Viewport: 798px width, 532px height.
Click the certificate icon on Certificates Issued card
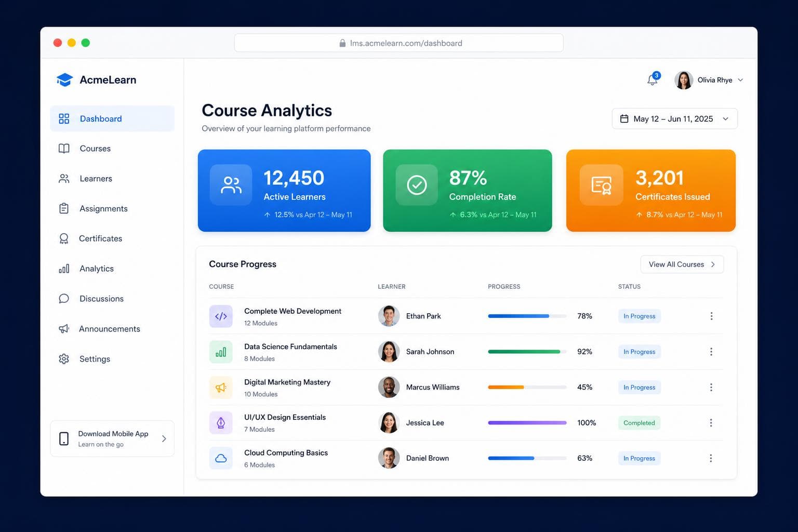pos(602,185)
